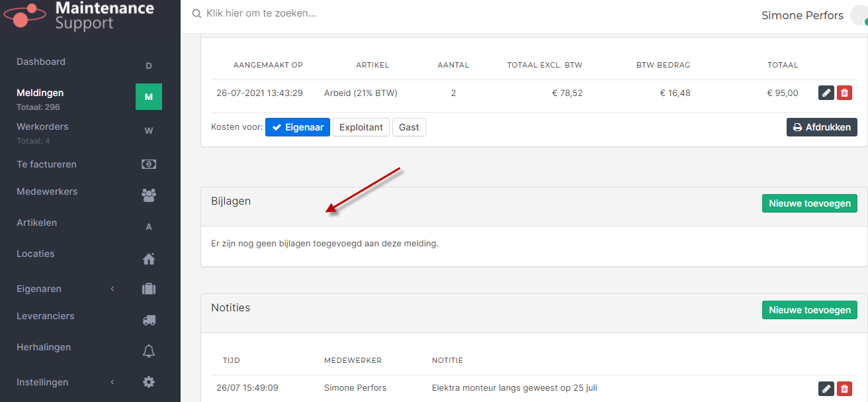Click the date 26-07-2021 13:43:29
This screenshot has width=868, height=402.
(x=259, y=93)
